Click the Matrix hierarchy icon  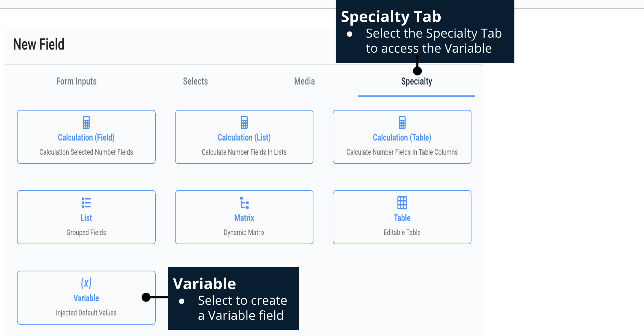click(x=244, y=203)
